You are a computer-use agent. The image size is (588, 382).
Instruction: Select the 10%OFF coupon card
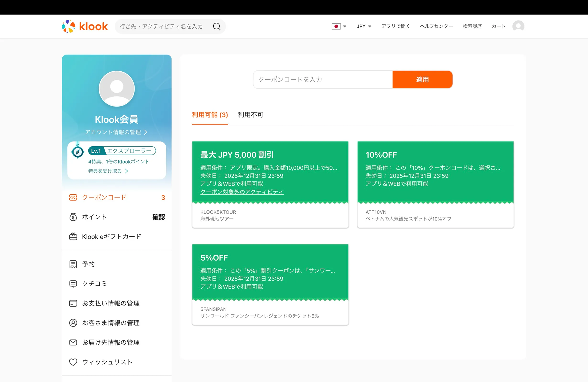tap(436, 185)
